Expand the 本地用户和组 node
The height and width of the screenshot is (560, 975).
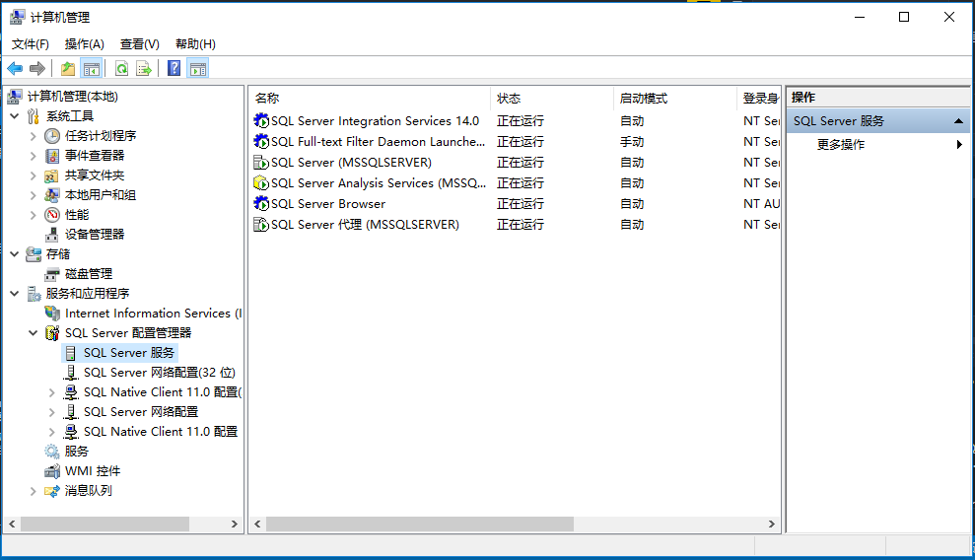[34, 195]
